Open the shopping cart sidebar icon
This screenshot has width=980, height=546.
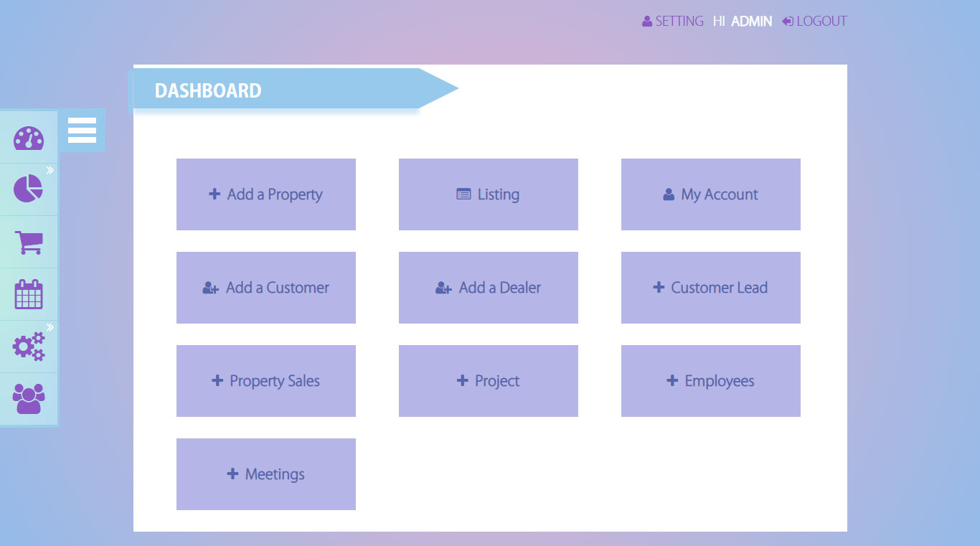click(x=29, y=243)
